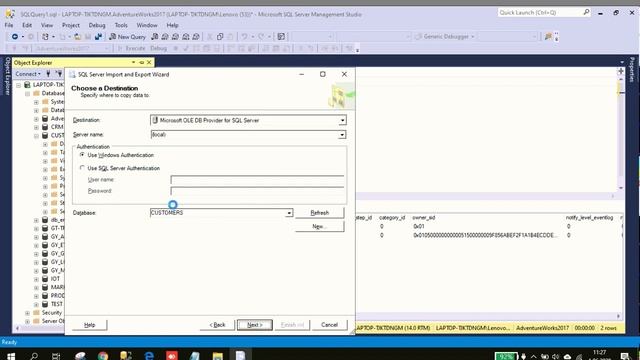This screenshot has height=360, width=640.
Task: Click the Windows Start button
Action: point(11,356)
